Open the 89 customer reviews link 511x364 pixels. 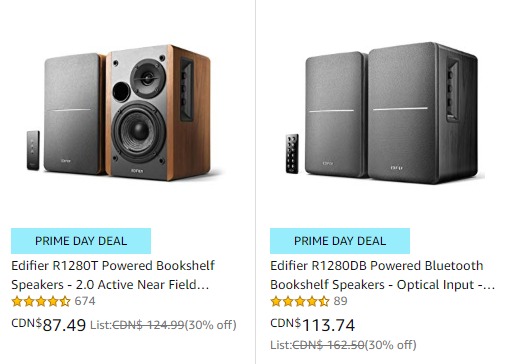(340, 301)
